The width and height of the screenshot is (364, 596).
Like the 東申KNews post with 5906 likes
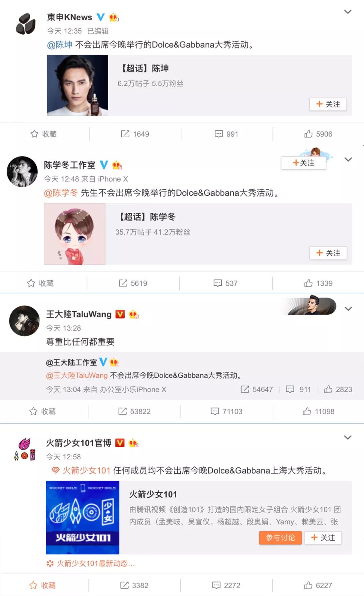[x=318, y=134]
